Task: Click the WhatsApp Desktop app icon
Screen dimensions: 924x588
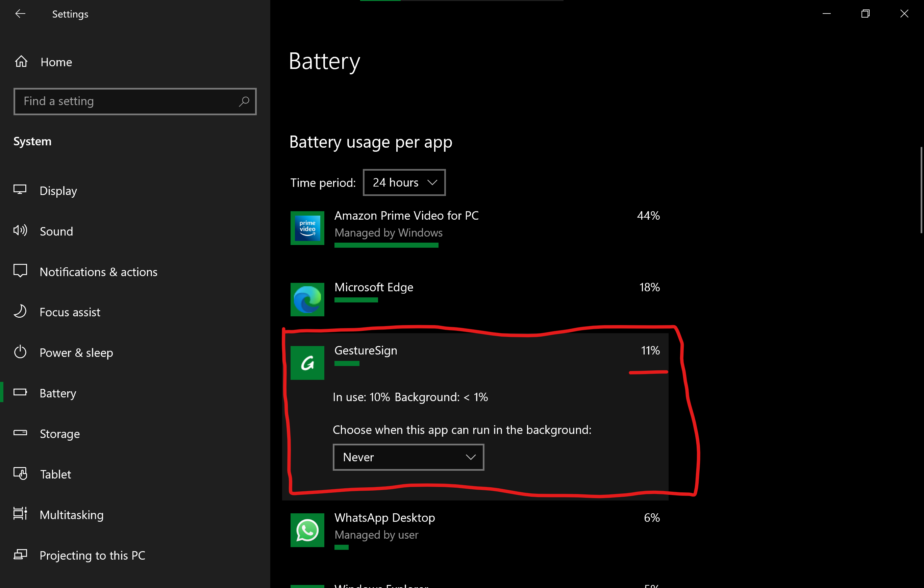Action: (307, 530)
